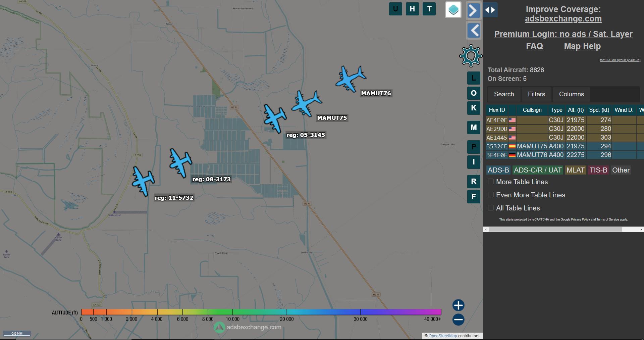This screenshot has width=644, height=340.
Task: Open the Columns tab
Action: tap(571, 94)
